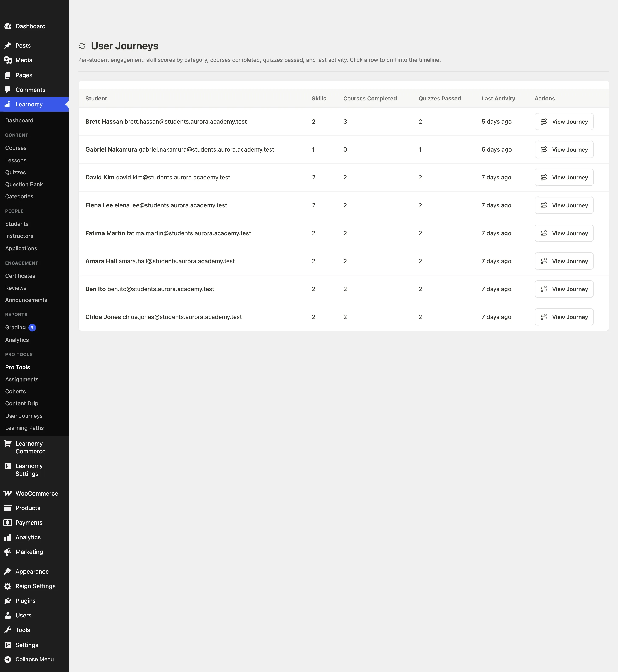
Task: Click the grading count badge showing 9
Action: coord(32,328)
